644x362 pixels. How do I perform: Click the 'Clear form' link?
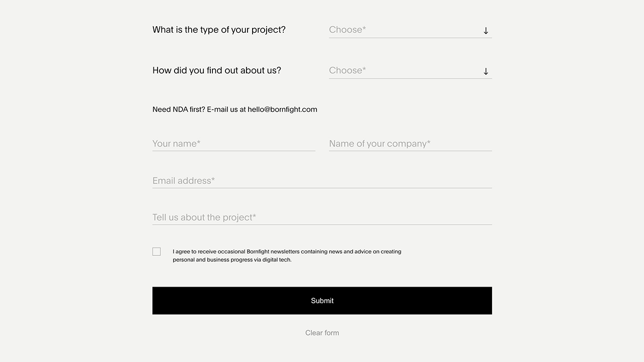(322, 333)
